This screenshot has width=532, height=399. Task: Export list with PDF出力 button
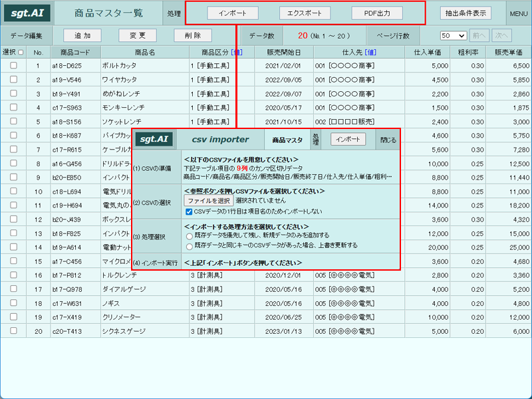377,13
